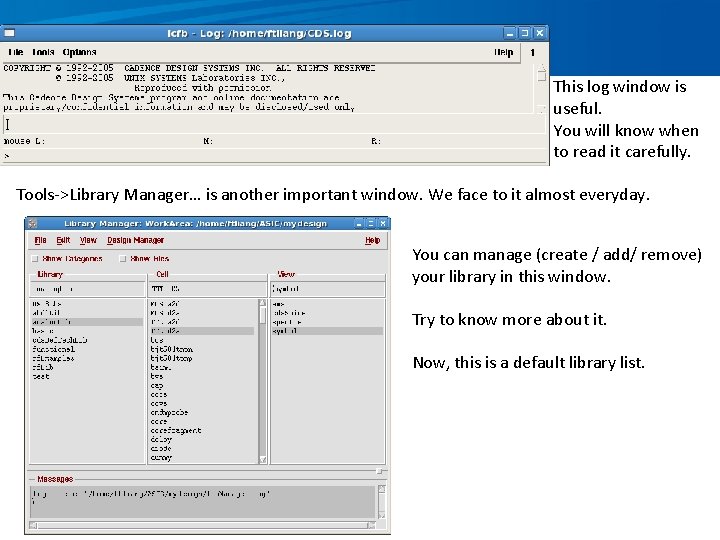Minimize the icfb Log window
This screenshot has height=540, width=720.
click(510, 33)
